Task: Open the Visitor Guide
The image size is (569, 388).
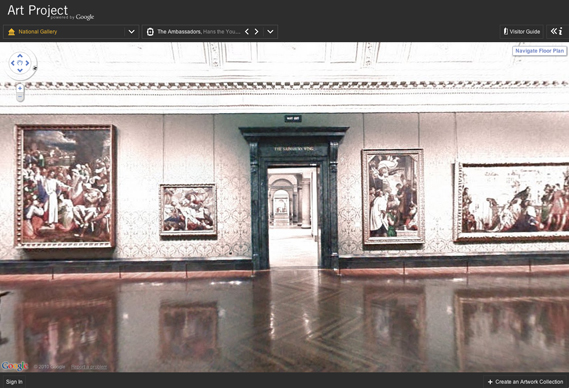Action: point(521,32)
